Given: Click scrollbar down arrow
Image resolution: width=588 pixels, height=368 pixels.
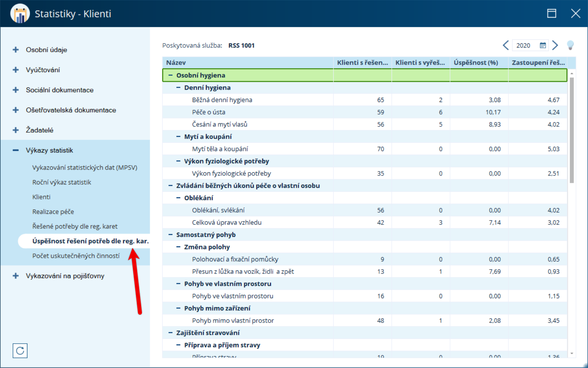Looking at the screenshot, I should (572, 353).
